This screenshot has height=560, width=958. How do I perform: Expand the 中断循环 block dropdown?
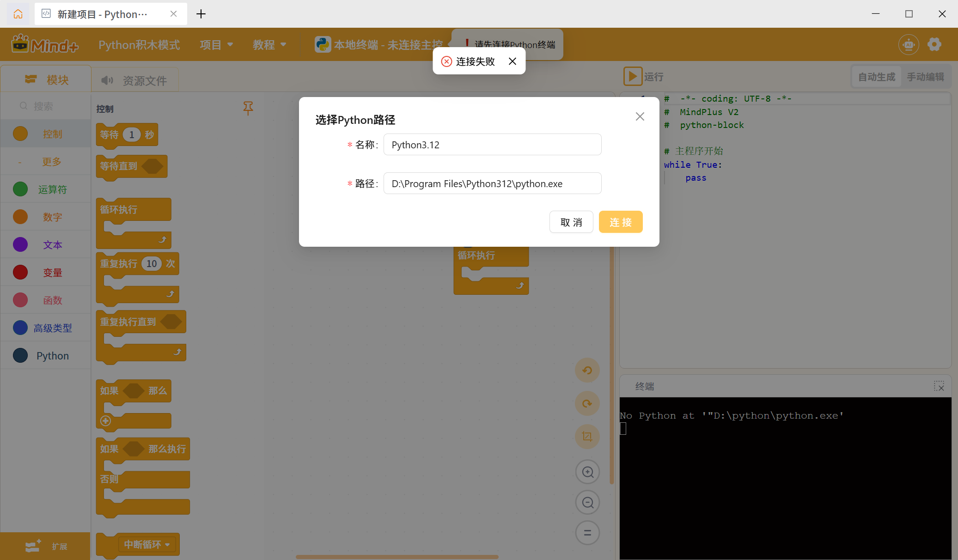(167, 545)
